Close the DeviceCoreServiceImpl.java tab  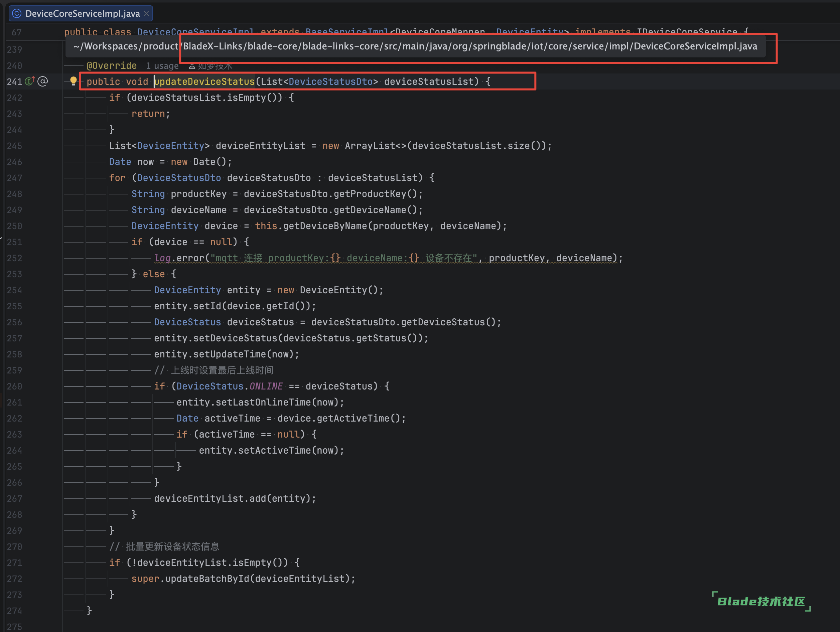146,14
